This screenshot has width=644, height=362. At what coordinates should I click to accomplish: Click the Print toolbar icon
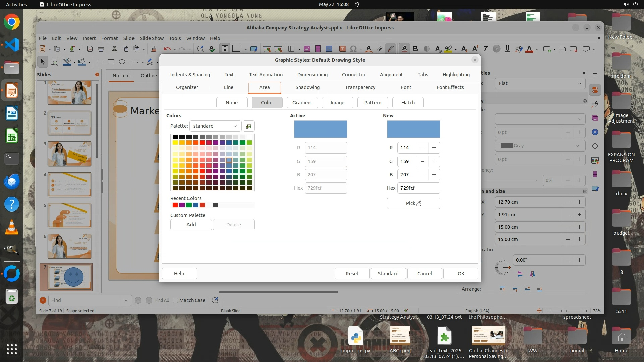101,49
